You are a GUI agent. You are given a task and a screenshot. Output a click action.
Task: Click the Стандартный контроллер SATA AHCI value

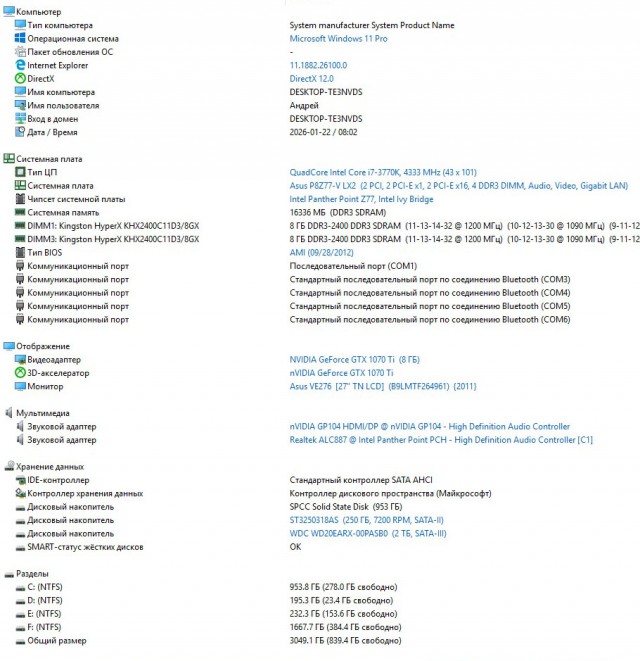coord(361,480)
